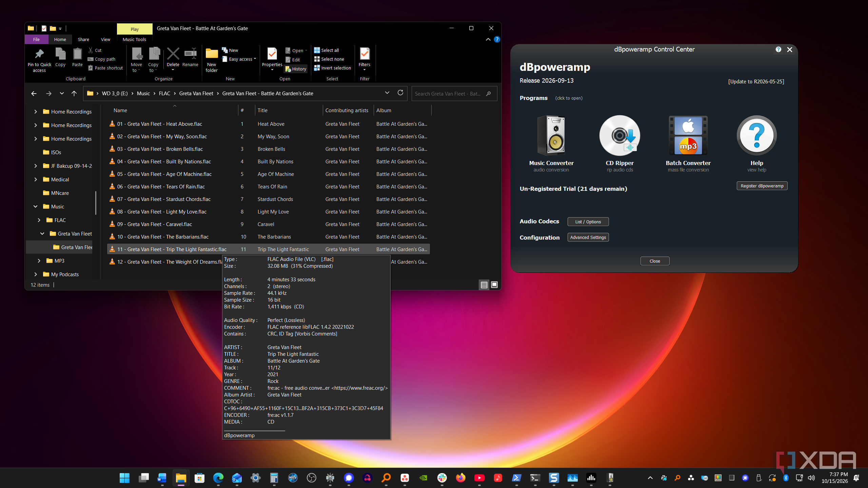The width and height of the screenshot is (868, 488).
Task: Click the Register dBpoweramp button
Action: [762, 186]
